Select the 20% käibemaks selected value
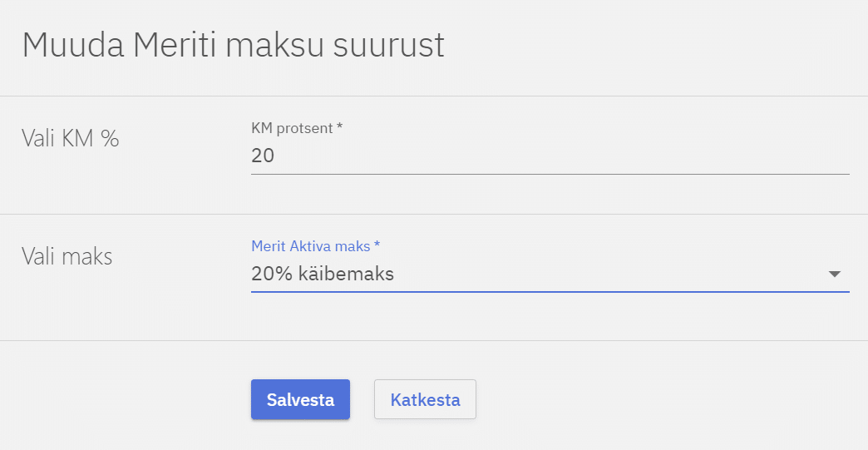The image size is (868, 450). point(323,274)
